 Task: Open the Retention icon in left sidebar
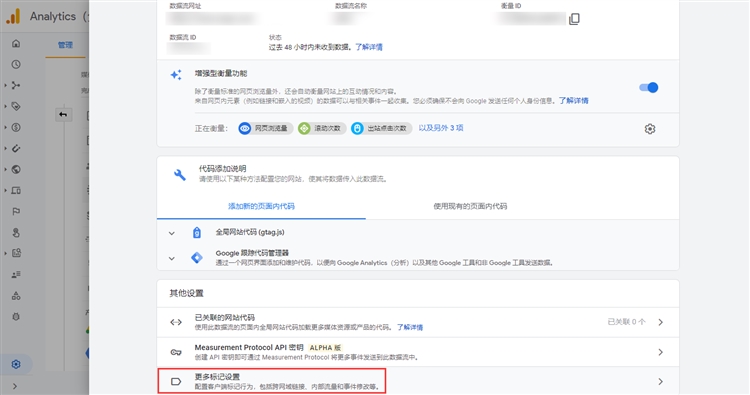pyautogui.click(x=16, y=148)
